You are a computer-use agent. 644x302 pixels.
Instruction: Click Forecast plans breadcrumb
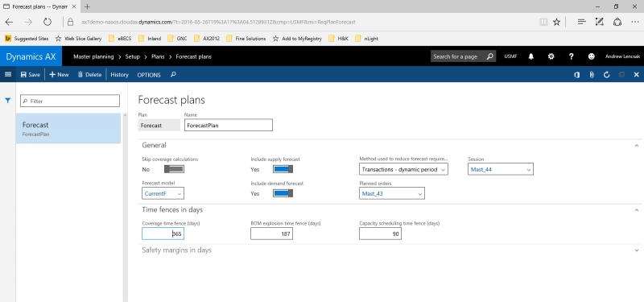[193, 56]
